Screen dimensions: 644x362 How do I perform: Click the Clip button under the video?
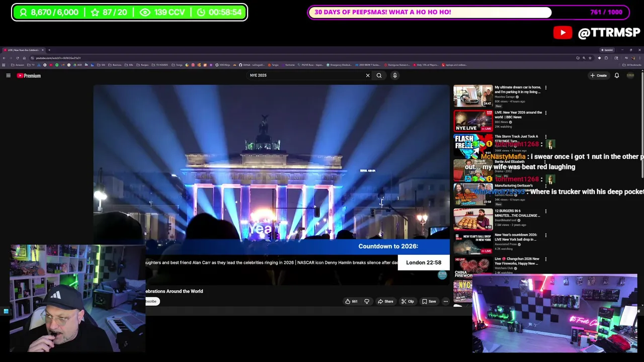[x=408, y=301]
